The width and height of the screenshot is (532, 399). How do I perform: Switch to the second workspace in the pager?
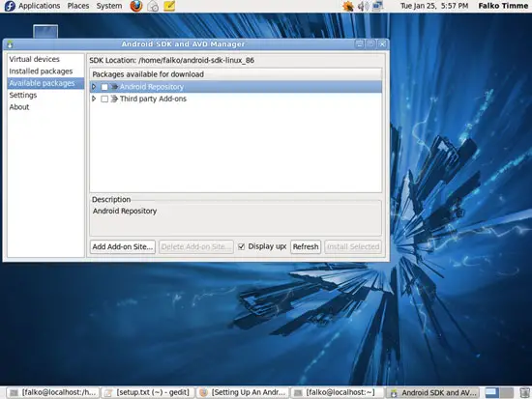coord(507,392)
